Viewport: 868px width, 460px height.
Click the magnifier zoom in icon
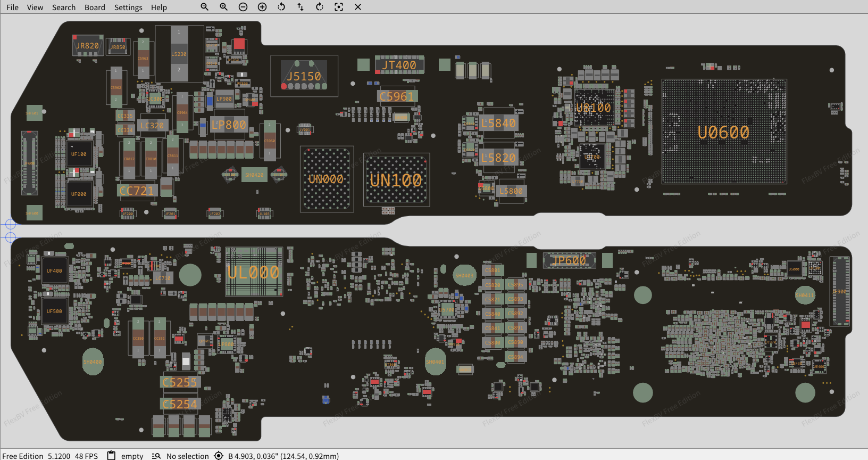pyautogui.click(x=224, y=7)
